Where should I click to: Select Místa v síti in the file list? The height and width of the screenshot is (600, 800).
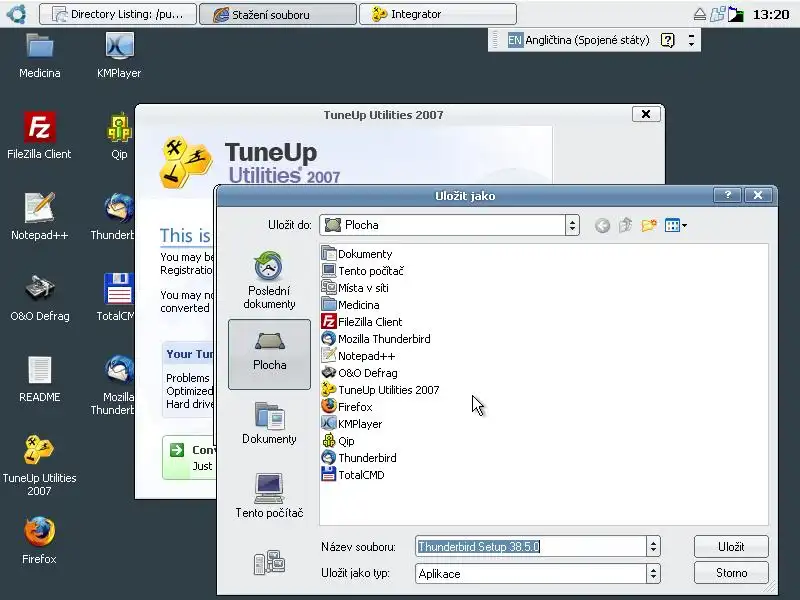[x=355, y=288]
